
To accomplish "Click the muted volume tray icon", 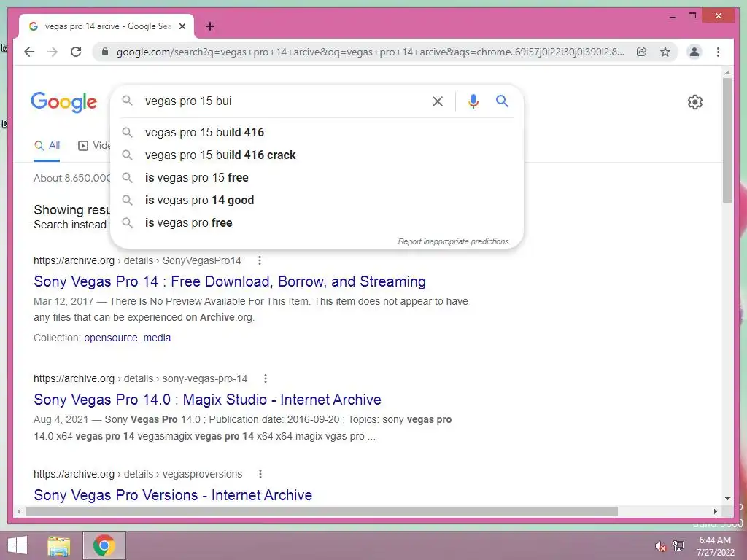I will tap(660, 546).
